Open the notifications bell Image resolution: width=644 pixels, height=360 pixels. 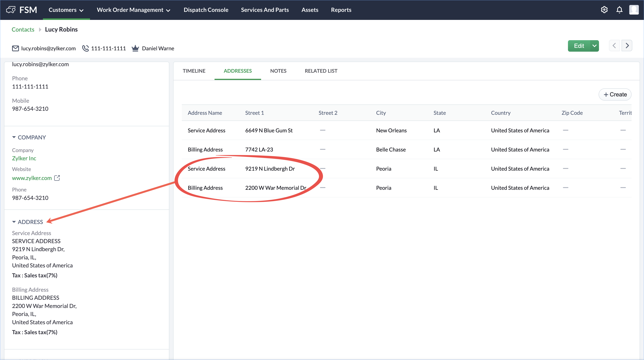(x=619, y=10)
